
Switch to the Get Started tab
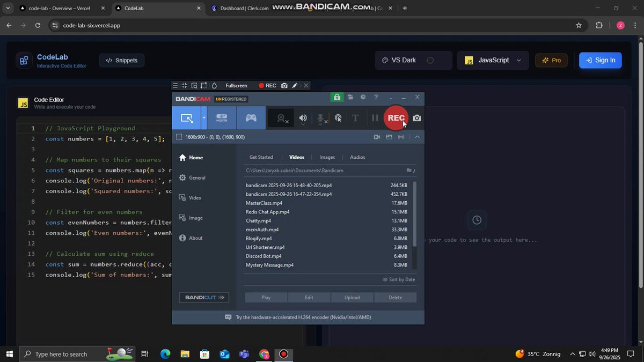(x=261, y=157)
